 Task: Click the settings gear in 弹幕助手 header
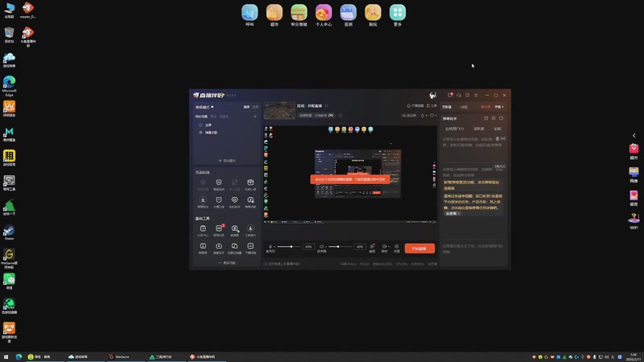493,118
